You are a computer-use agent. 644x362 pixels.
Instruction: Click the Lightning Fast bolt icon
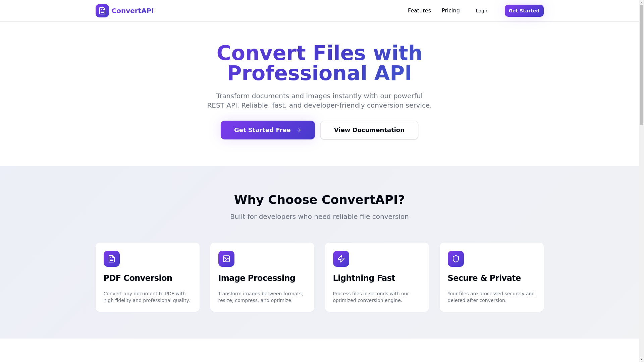341,259
